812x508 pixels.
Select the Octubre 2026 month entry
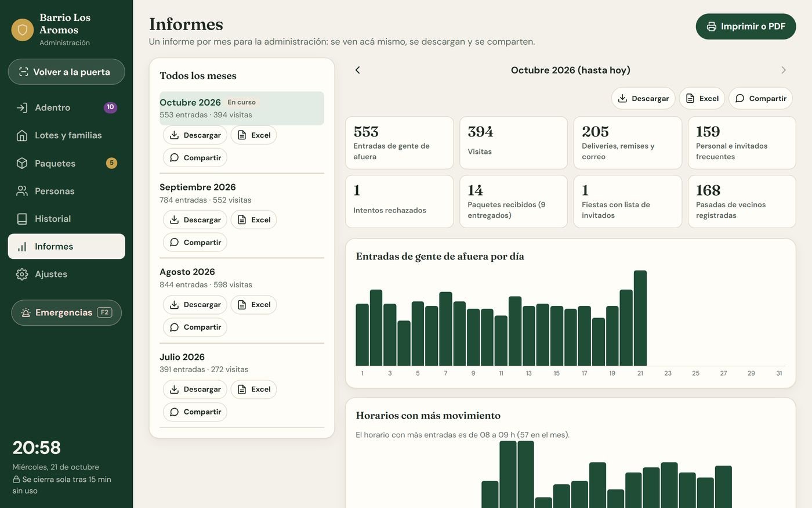[242, 109]
